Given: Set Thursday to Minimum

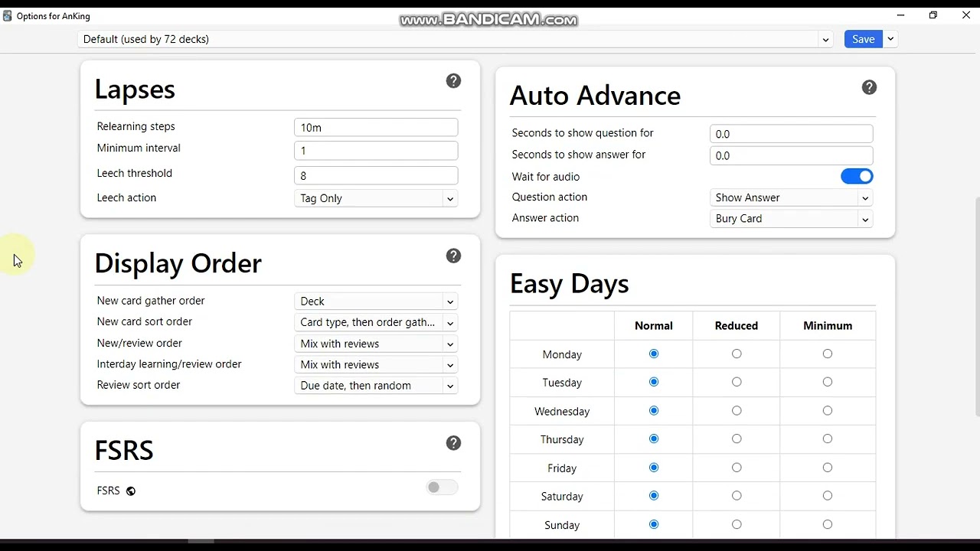Looking at the screenshot, I should [x=828, y=439].
